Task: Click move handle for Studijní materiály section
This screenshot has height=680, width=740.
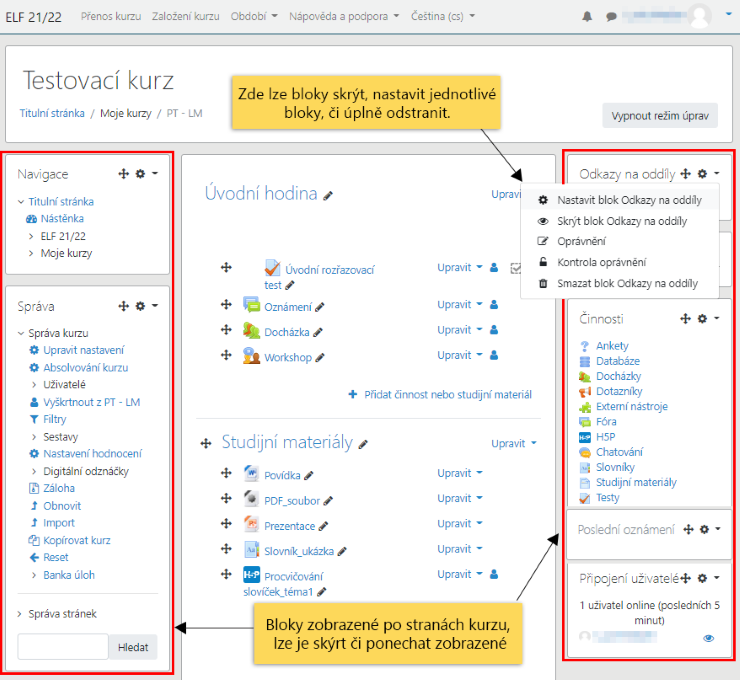Action: [x=207, y=443]
